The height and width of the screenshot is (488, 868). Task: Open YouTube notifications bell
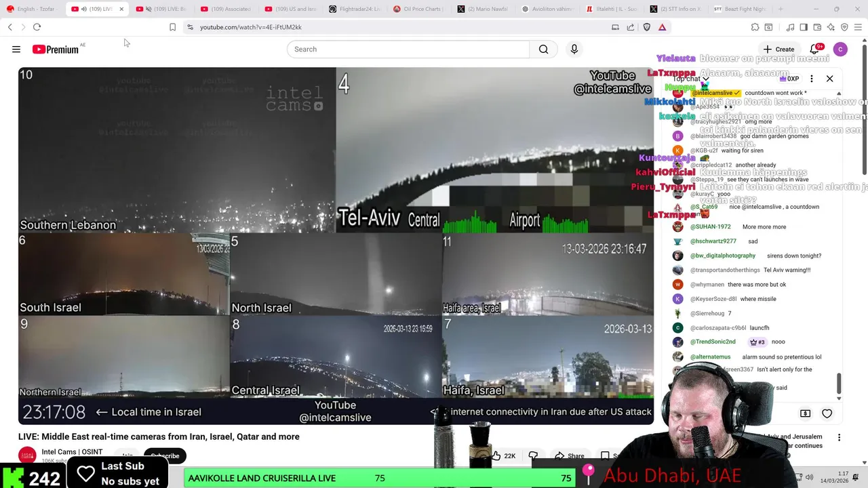pyautogui.click(x=815, y=49)
